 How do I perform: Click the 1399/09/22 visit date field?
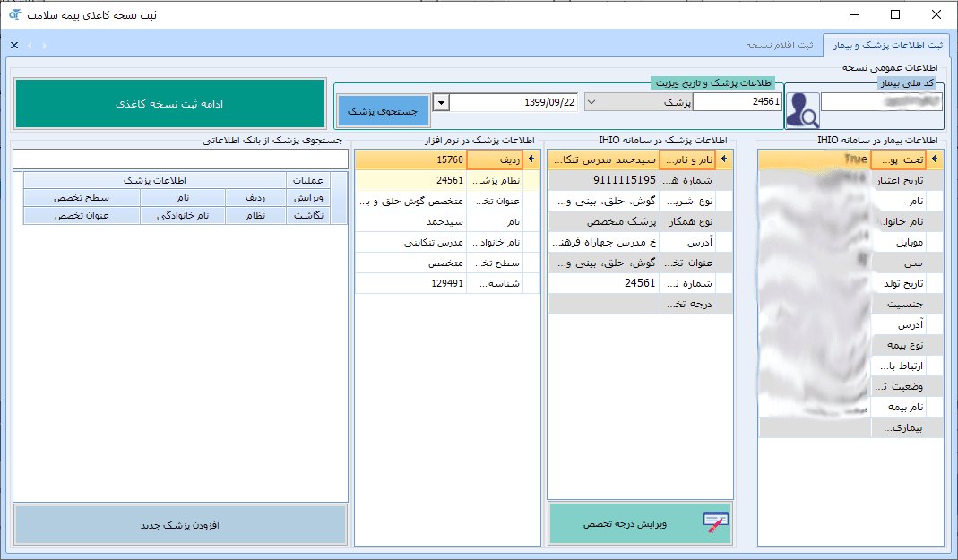514,102
